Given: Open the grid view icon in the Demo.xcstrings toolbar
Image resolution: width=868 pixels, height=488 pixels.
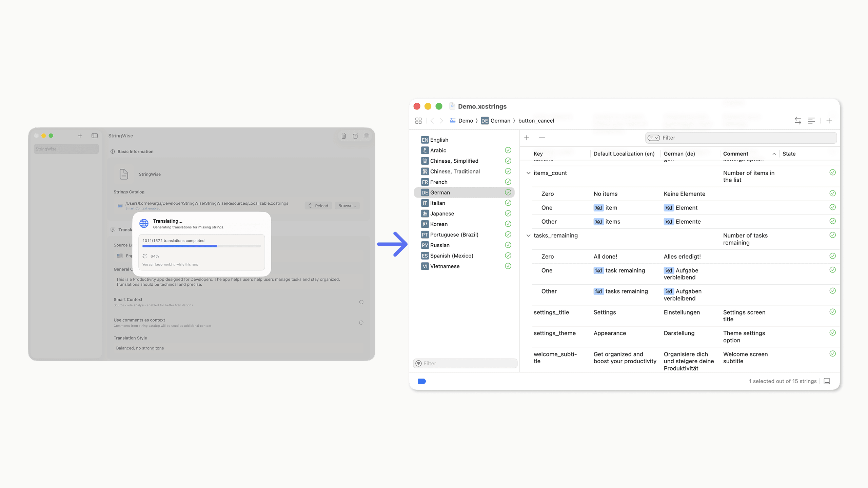Looking at the screenshot, I should [418, 121].
